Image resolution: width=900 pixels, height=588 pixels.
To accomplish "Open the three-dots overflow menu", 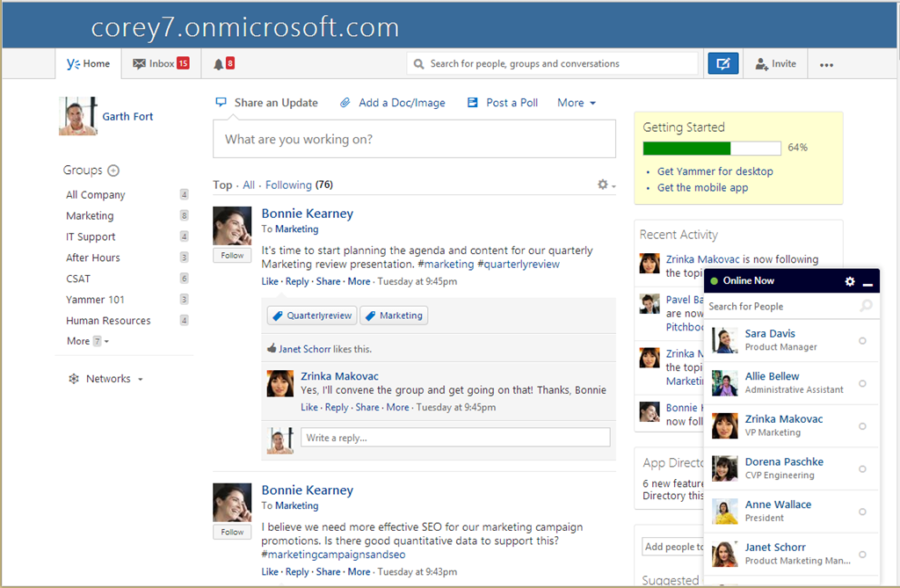I will tap(826, 65).
